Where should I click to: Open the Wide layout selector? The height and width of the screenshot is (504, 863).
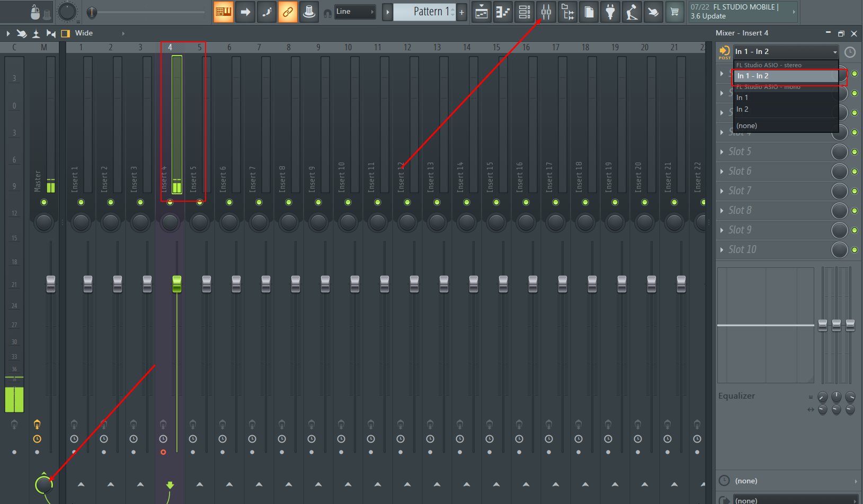[x=100, y=33]
